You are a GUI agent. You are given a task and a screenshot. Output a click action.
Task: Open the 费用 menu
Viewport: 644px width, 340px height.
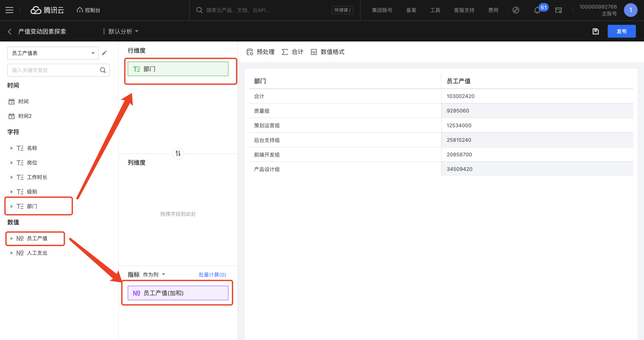(x=493, y=10)
